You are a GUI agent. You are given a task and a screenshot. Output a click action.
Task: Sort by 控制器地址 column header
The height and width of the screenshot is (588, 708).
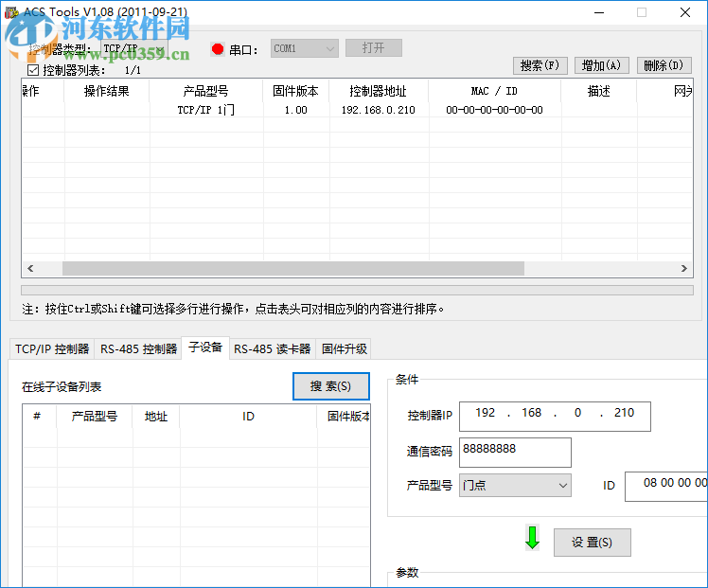[x=379, y=91]
